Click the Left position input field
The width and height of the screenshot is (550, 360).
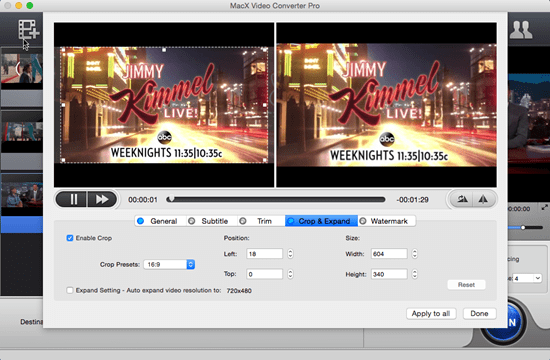pyautogui.click(x=264, y=254)
